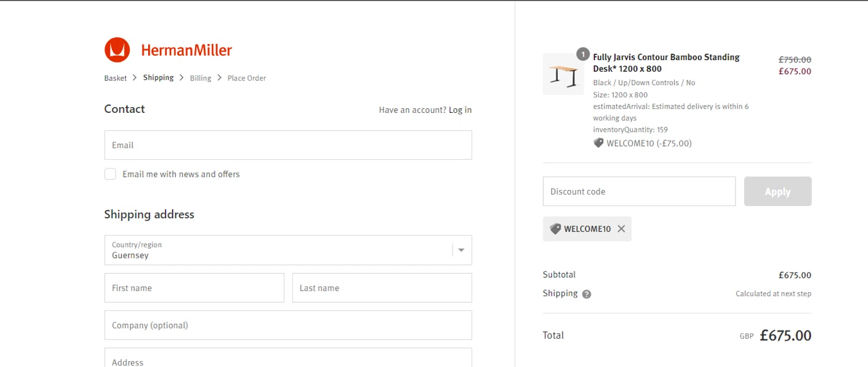Focus the Address field

pyautogui.click(x=288, y=359)
